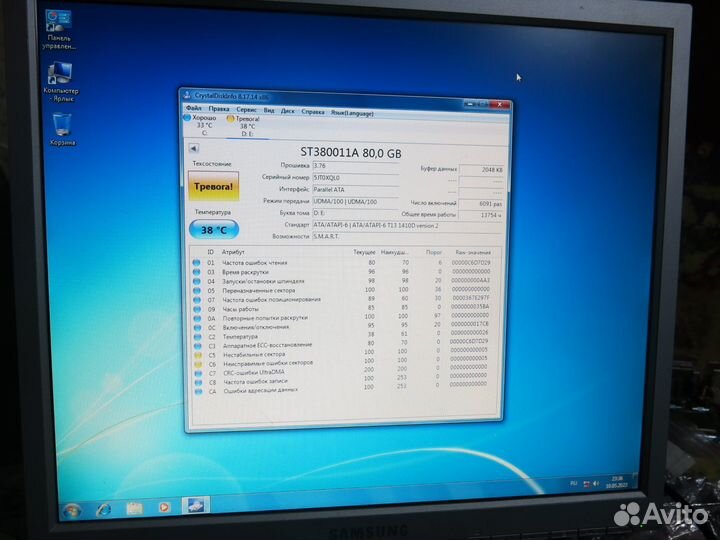Select the Включения/отключения attribute row
Image resolution: width=720 pixels, height=540 pixels.
pyautogui.click(x=343, y=326)
